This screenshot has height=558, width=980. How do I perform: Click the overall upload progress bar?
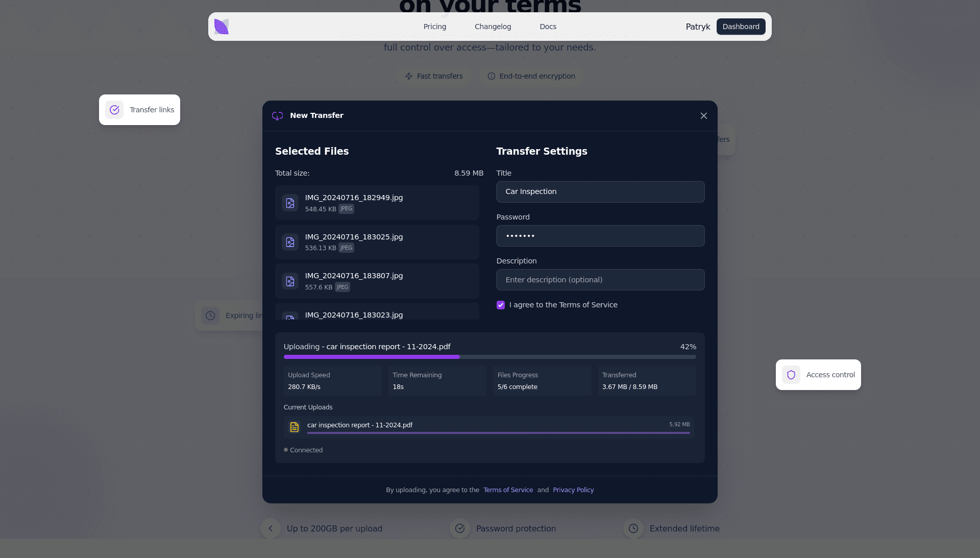pos(489,357)
